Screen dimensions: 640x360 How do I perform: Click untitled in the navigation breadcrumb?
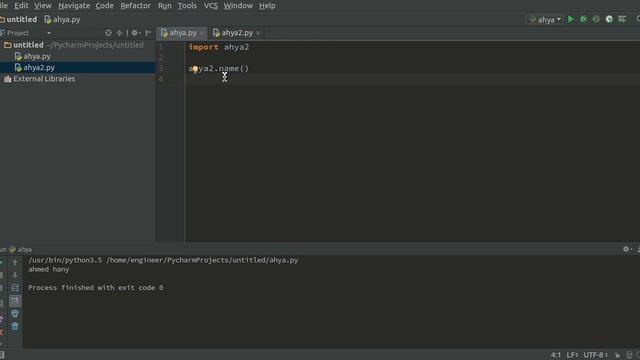click(x=19, y=19)
